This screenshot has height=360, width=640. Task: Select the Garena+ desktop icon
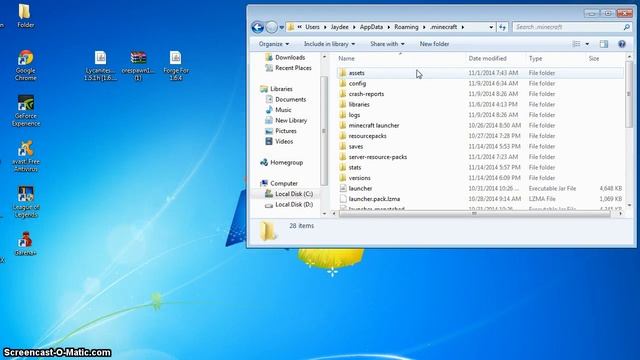25,244
